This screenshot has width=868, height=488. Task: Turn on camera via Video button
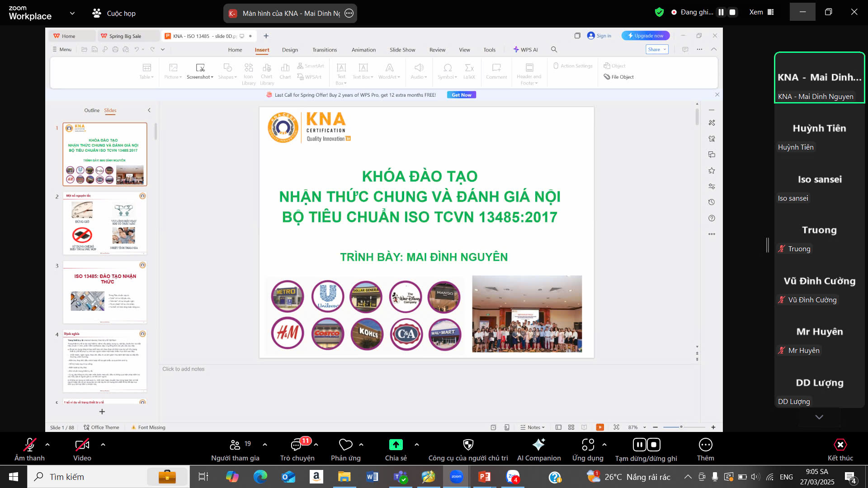[x=82, y=445]
